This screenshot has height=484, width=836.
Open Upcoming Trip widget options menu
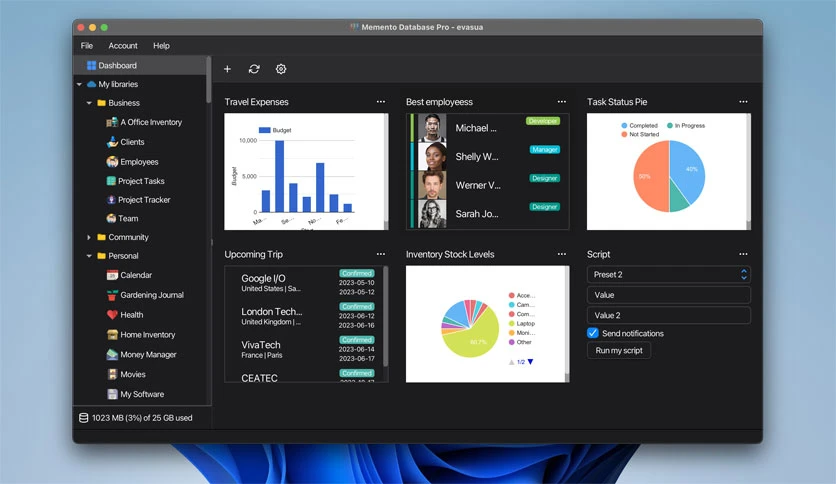[x=381, y=254]
